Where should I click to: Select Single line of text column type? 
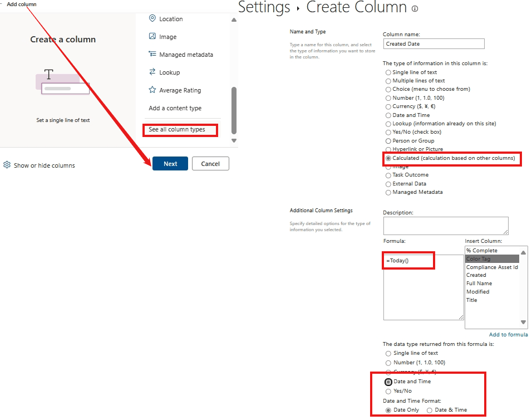pyautogui.click(x=388, y=72)
